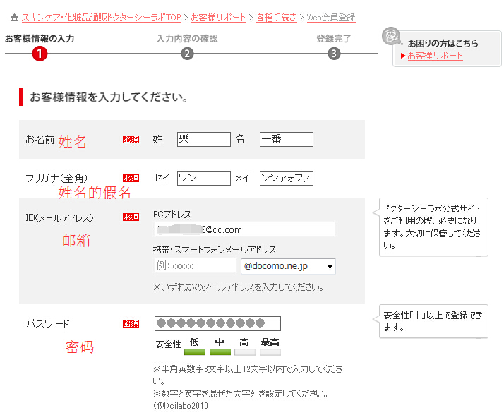Click the 姓 last name input field
This screenshot has width=504, height=420.
pyautogui.click(x=203, y=140)
